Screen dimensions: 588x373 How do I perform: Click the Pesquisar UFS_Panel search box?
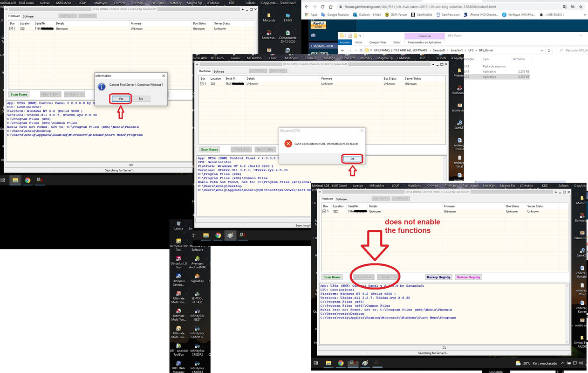tap(572, 50)
